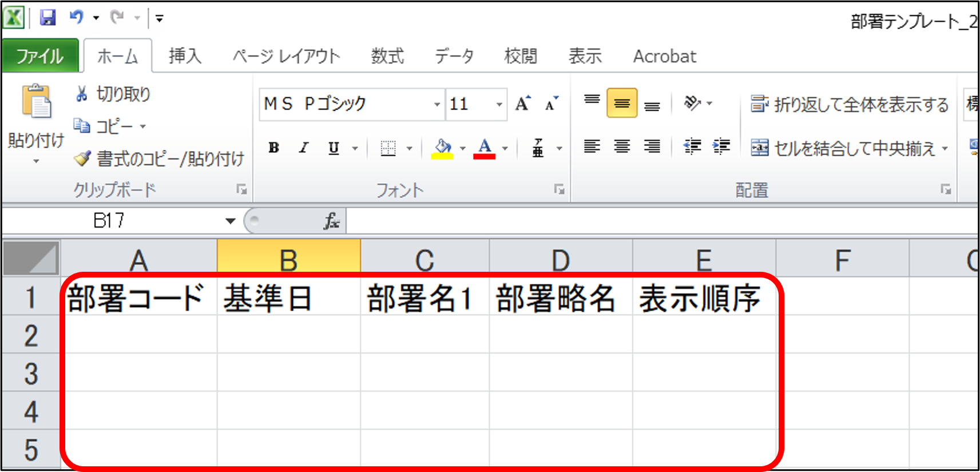Click the phonetic guide (ふりがな) icon

[x=538, y=148]
